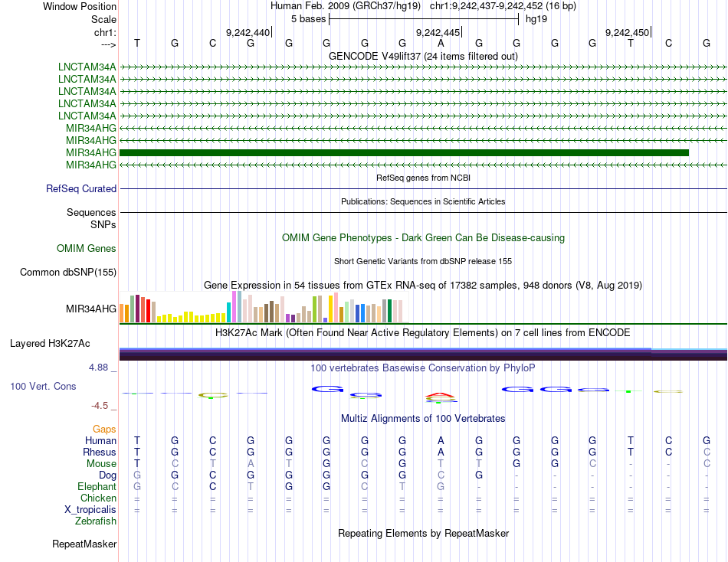Click the blue RefSeq Curated intron line
This screenshot has height=562, width=728.
[x=424, y=189]
